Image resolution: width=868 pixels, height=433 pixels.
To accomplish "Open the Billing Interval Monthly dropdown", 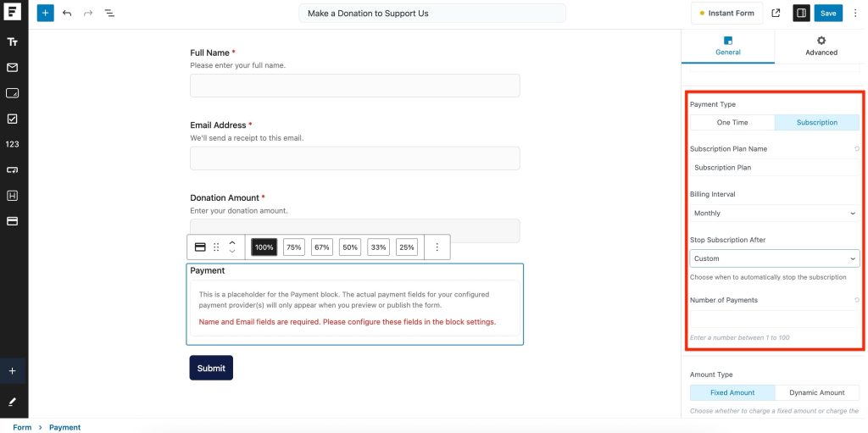I will (775, 214).
